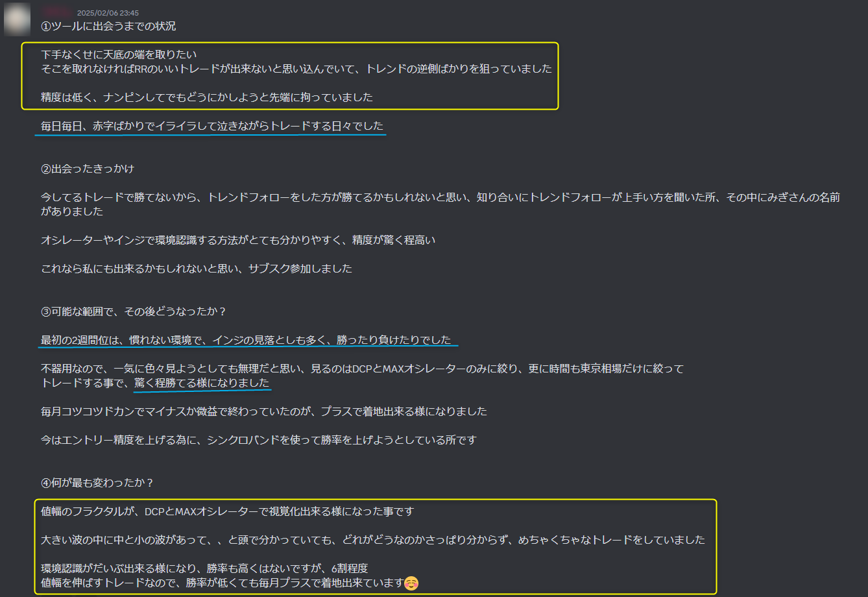
Task: Click the underlined line 最初の2週間位は
Action: (x=246, y=340)
